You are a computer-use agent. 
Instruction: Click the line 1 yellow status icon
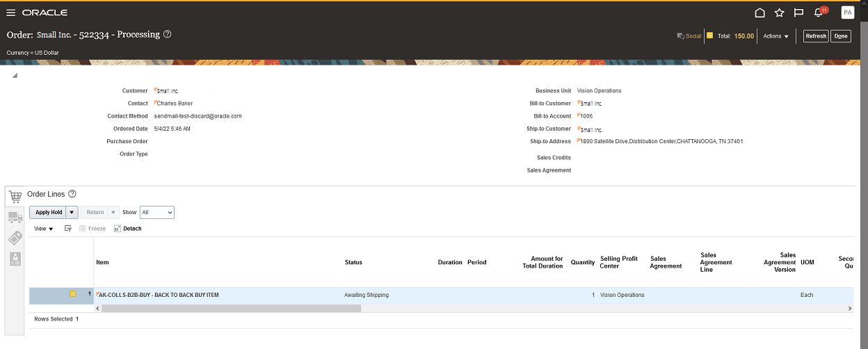pos(72,295)
